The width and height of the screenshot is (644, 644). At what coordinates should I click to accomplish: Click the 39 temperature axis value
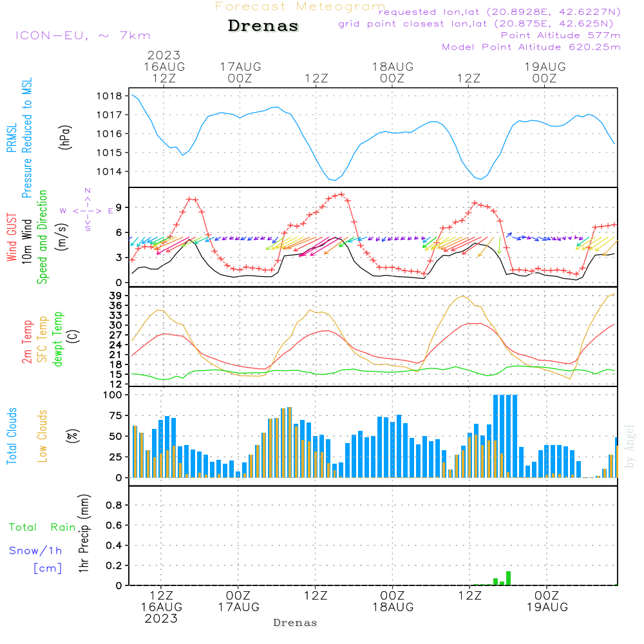(116, 296)
